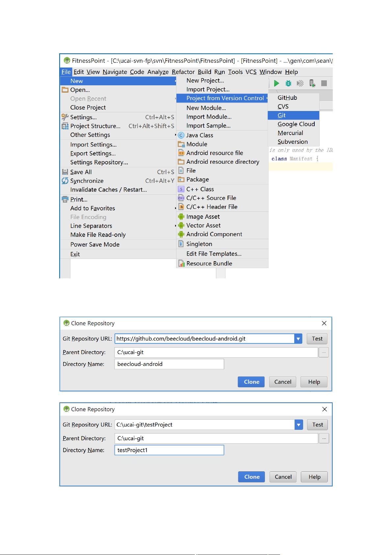
Task: Select Resource Bundle entry
Action: tap(222, 264)
